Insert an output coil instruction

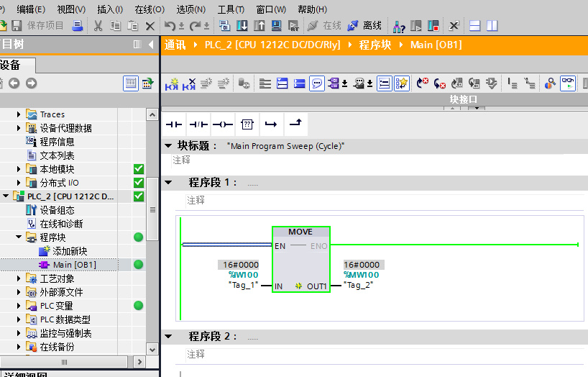(223, 124)
